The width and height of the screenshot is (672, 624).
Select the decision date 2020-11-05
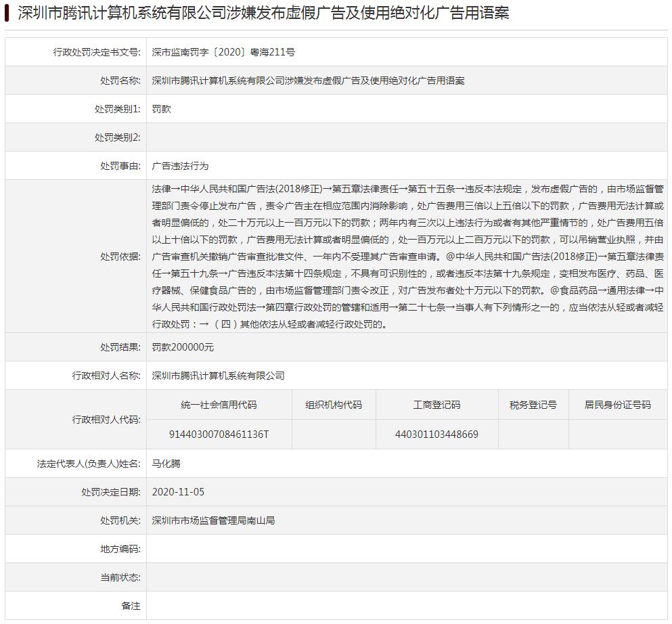coord(178,492)
